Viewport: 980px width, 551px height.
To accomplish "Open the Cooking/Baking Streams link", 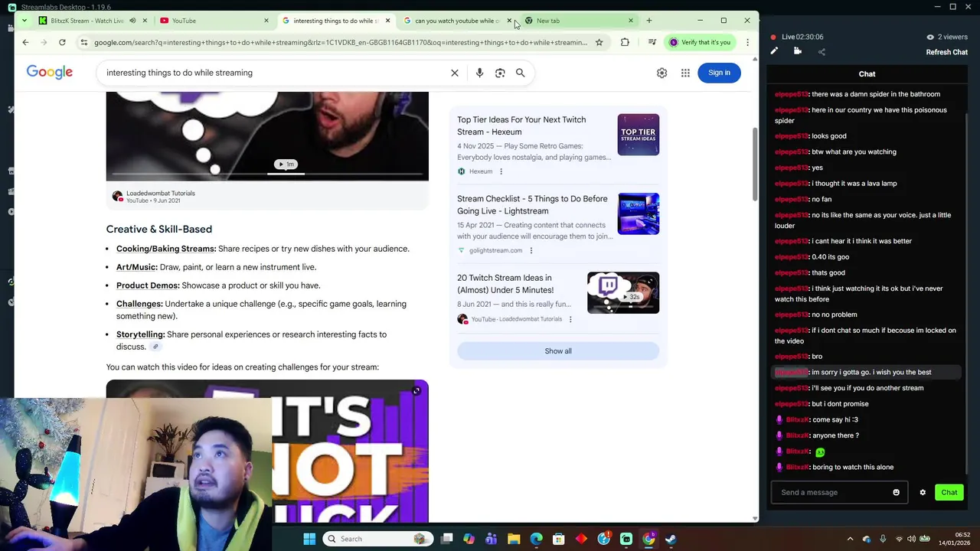I will pos(166,249).
